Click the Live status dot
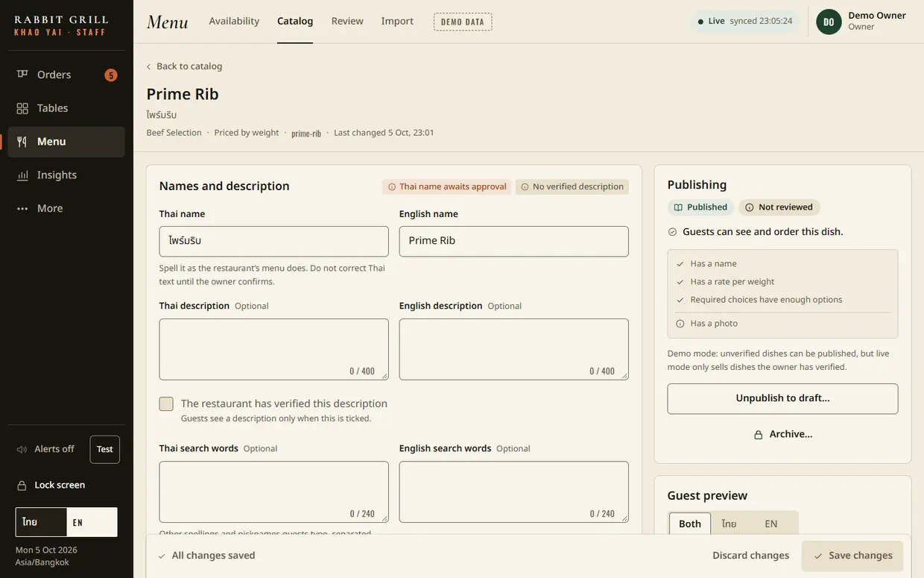Screen dimensions: 924x578 [x=700, y=22]
